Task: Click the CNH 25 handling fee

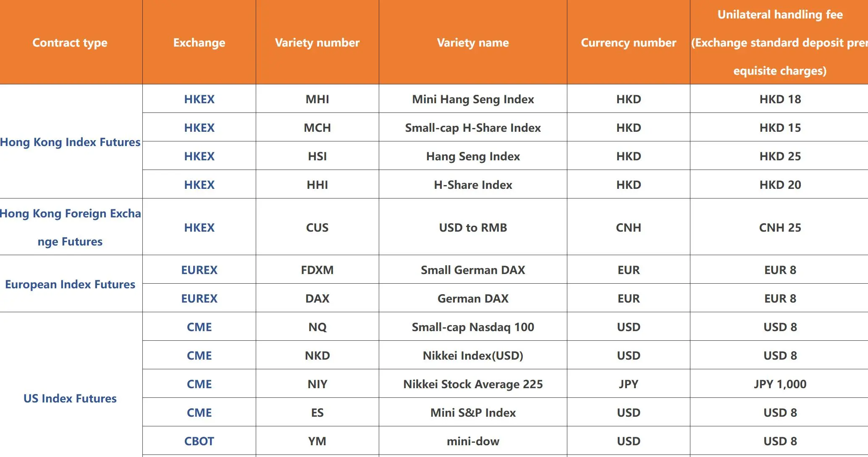Action: click(x=780, y=228)
